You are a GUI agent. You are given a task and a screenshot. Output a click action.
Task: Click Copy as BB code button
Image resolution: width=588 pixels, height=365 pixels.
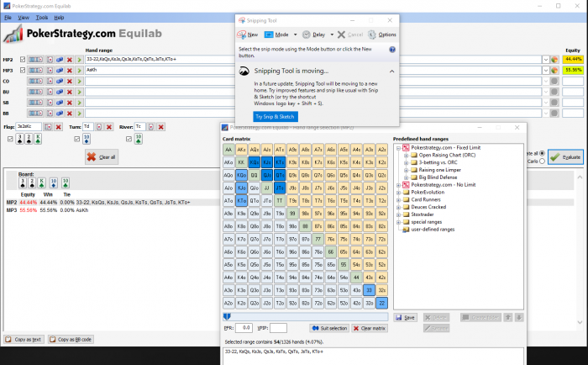(71, 340)
